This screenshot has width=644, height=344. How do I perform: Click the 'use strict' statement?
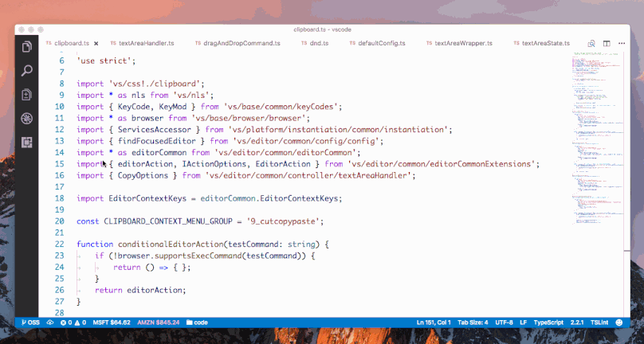click(x=106, y=61)
